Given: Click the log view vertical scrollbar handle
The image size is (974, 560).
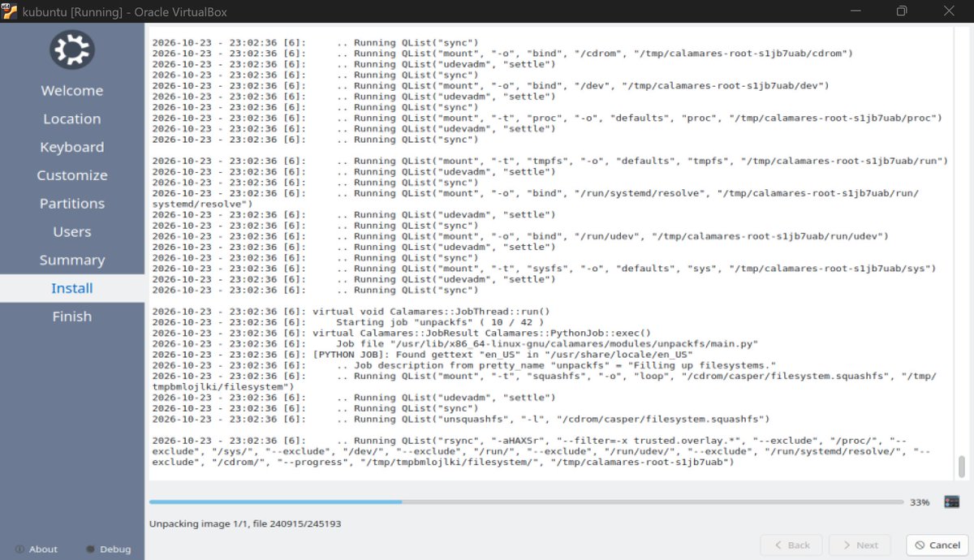Looking at the screenshot, I should 962,467.
